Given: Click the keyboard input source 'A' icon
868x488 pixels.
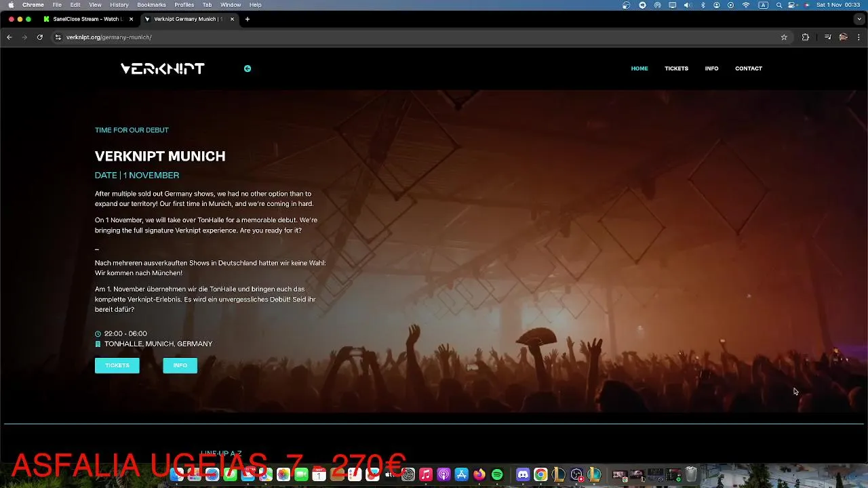Looking at the screenshot, I should tap(763, 5).
